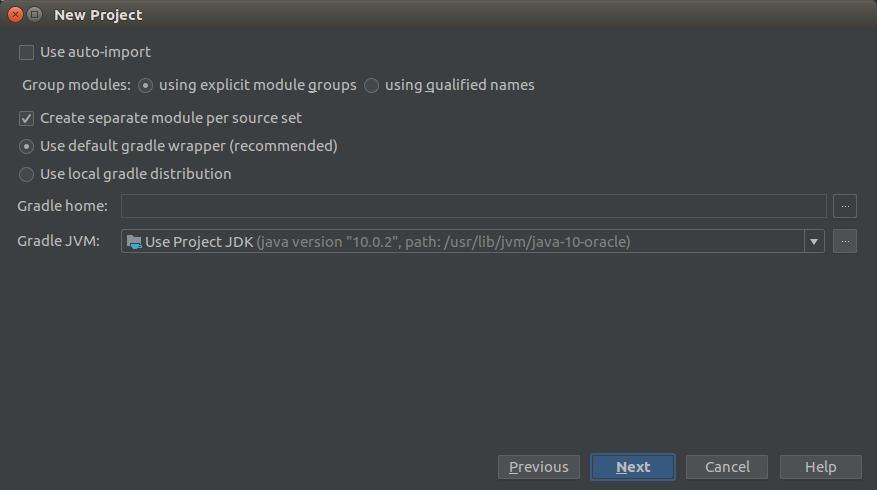Close the New Project window
877x490 pixels.
click(x=16, y=15)
